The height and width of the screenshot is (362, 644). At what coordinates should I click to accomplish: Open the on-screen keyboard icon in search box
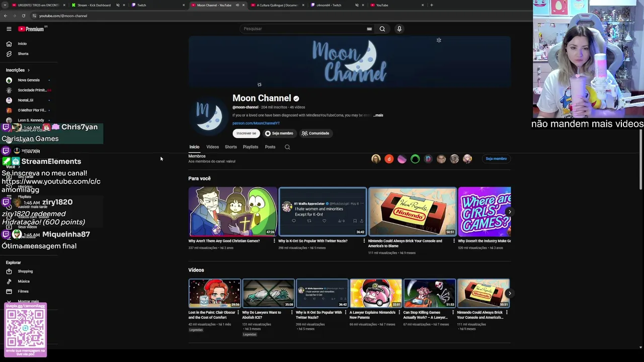pos(369,29)
